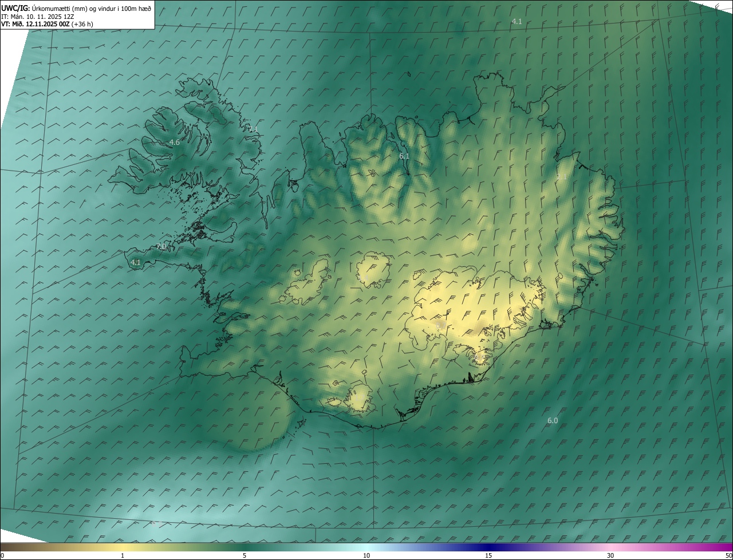Click the '1' tick label on the color scale
The width and height of the screenshot is (733, 560).
point(123,556)
